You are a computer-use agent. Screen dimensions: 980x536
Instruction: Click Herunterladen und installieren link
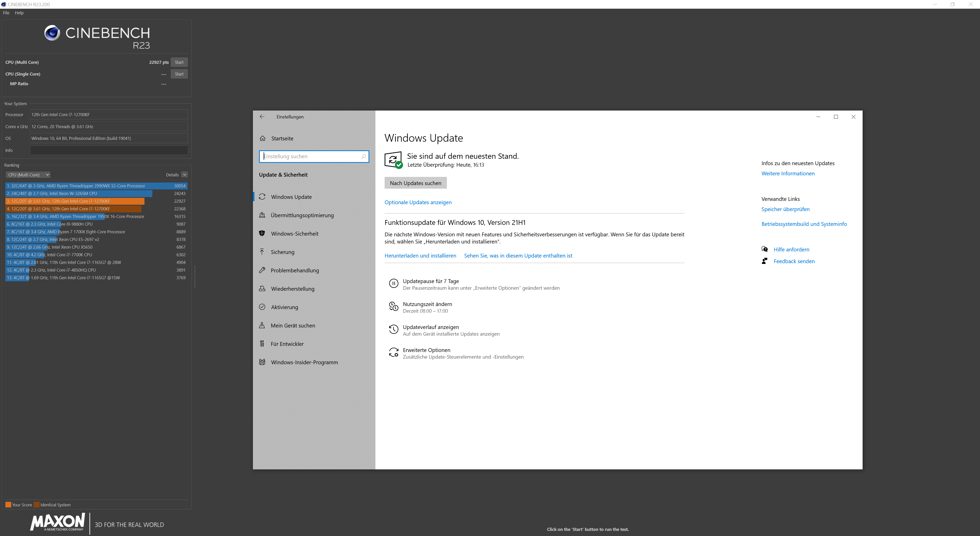(420, 256)
